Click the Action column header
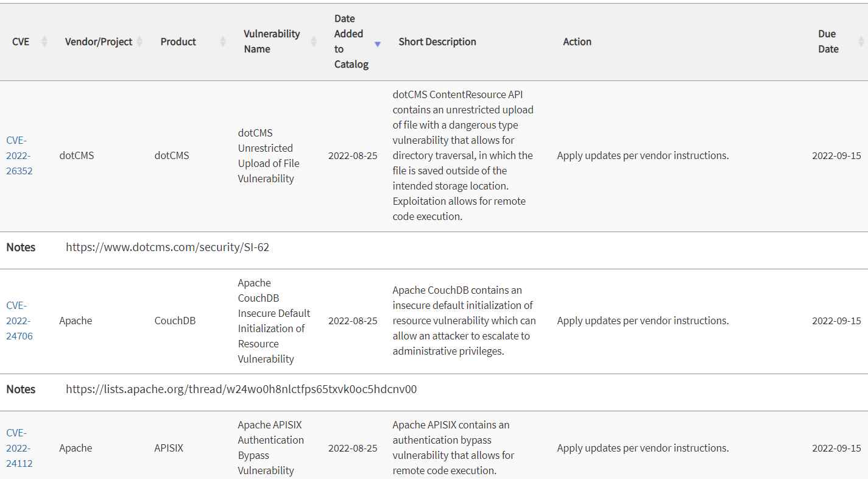The height and width of the screenshot is (479, 868). coord(577,41)
